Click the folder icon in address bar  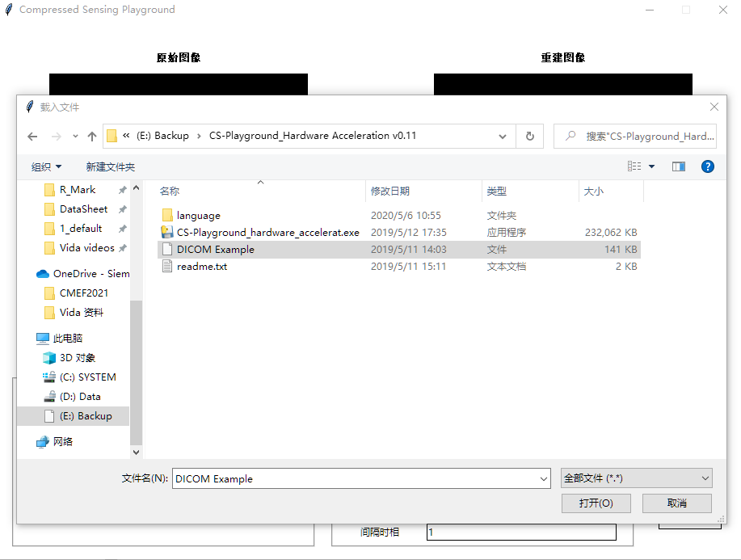click(112, 136)
